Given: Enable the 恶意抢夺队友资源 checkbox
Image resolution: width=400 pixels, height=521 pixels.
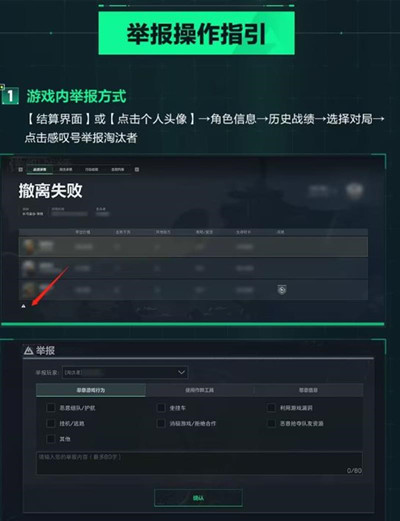Looking at the screenshot, I should tap(271, 423).
